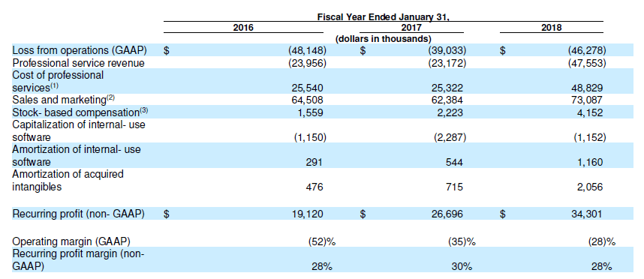Click the value 715
644x279 pixels.
[454, 187]
